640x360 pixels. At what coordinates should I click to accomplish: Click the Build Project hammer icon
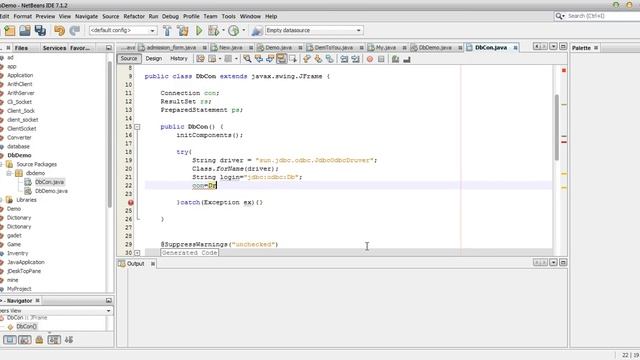pyautogui.click(x=167, y=31)
